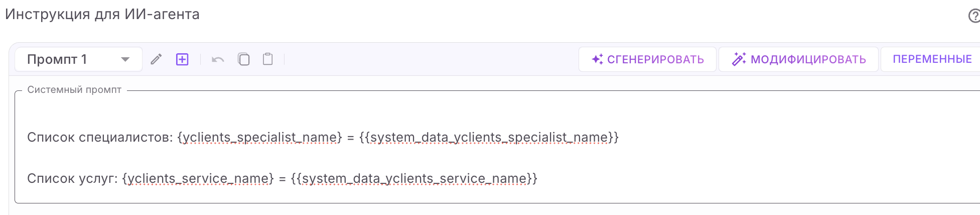
Task: Rename prompt with the pencil icon
Action: [156, 59]
